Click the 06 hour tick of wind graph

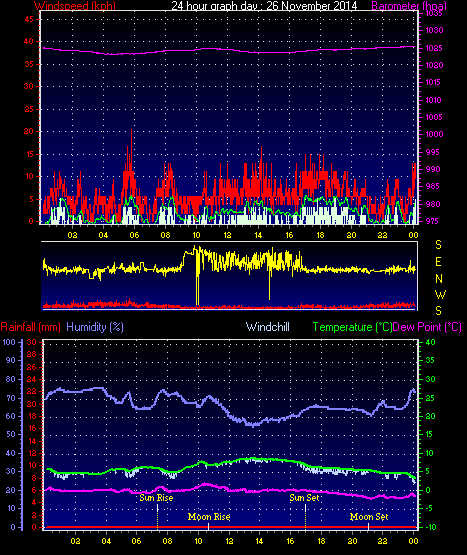pos(134,235)
